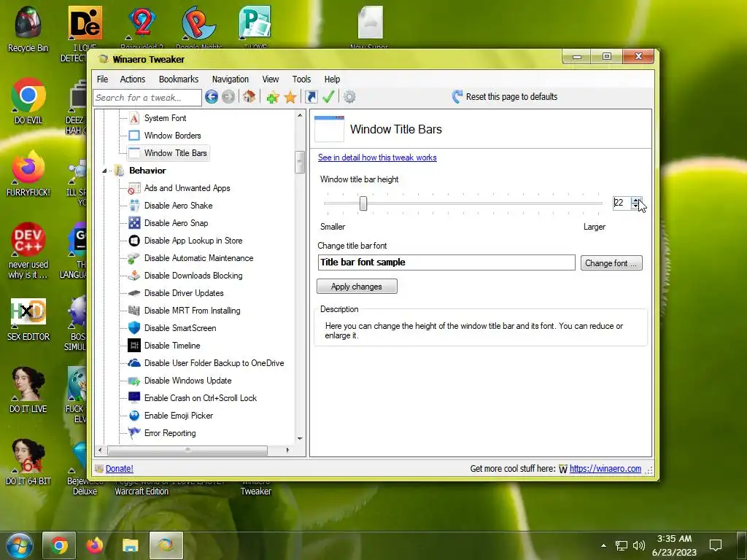Image resolution: width=747 pixels, height=560 pixels.
Task: Click the shortcut arrow export icon in toolbar
Action: point(311,97)
